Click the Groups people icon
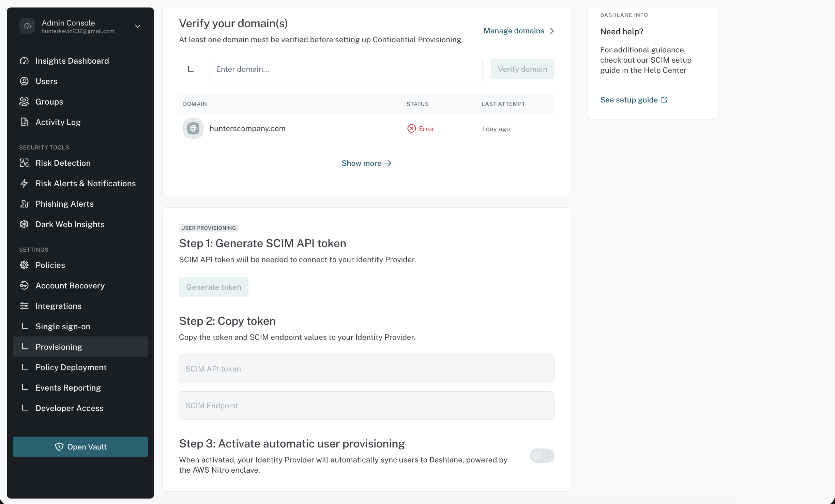The width and height of the screenshot is (835, 504). pyautogui.click(x=24, y=101)
